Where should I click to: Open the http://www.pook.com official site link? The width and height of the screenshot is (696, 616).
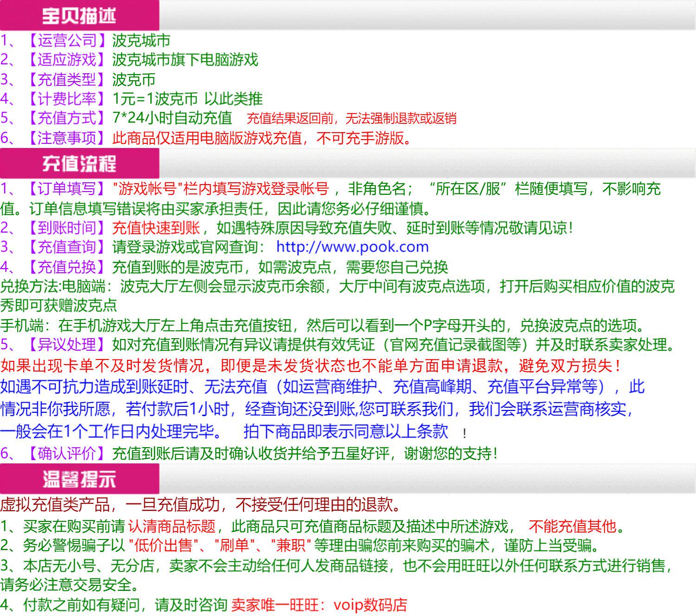tap(353, 247)
